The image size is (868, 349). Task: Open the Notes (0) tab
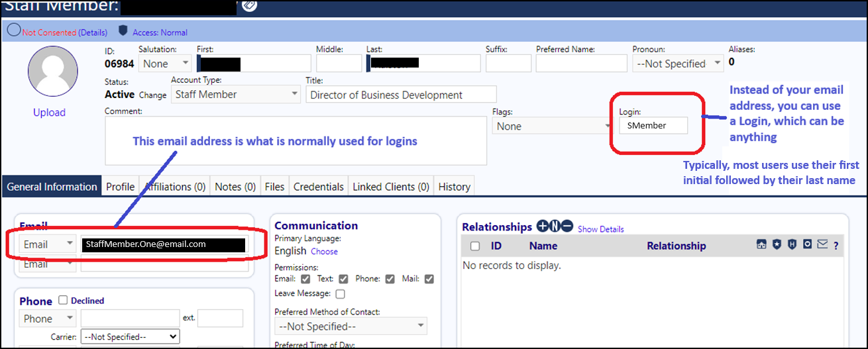point(235,187)
